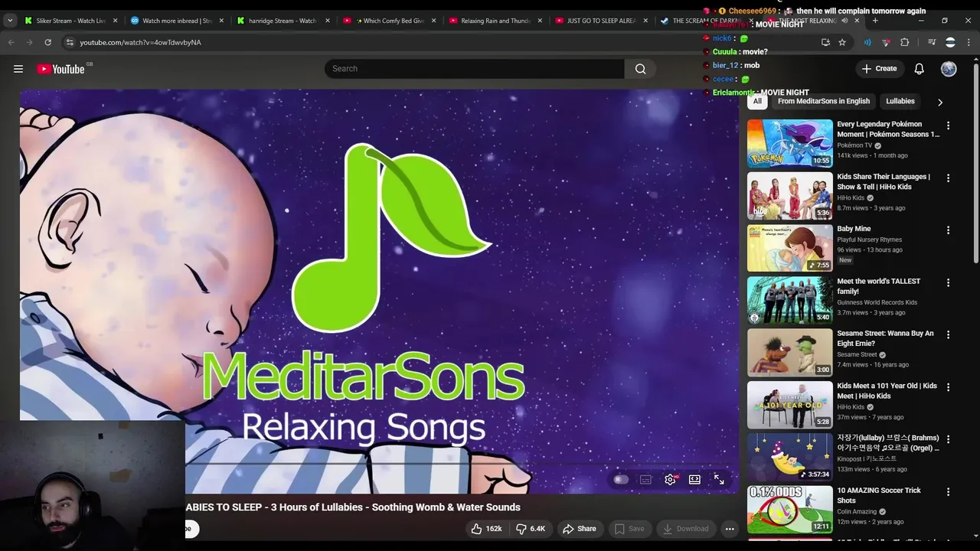Viewport: 980px width, 551px height.
Task: Open Kids Share Their Languages thumbnail
Action: tap(789, 196)
